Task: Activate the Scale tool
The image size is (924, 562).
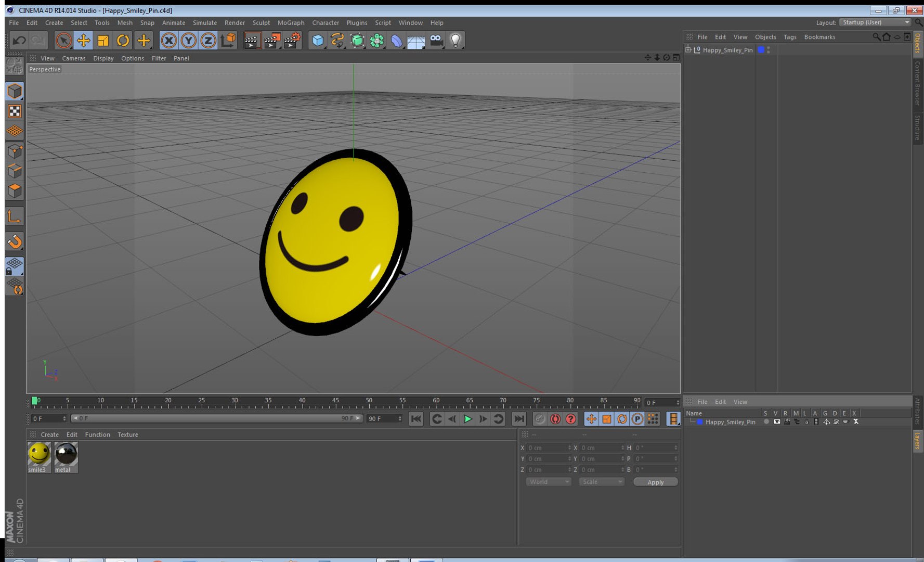Action: point(103,41)
